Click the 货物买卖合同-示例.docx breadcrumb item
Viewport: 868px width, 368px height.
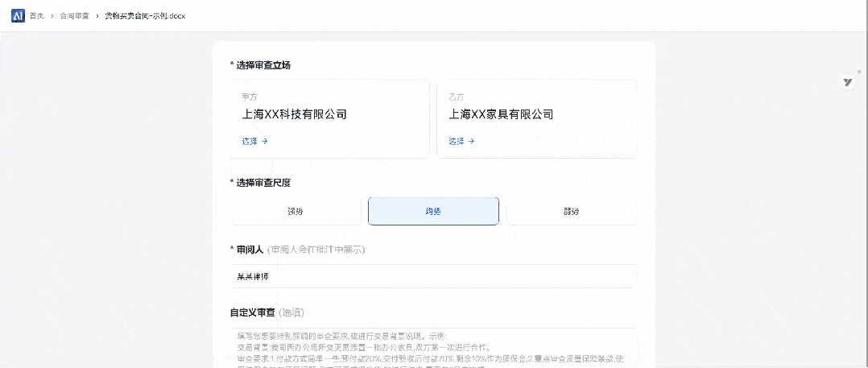tap(145, 16)
